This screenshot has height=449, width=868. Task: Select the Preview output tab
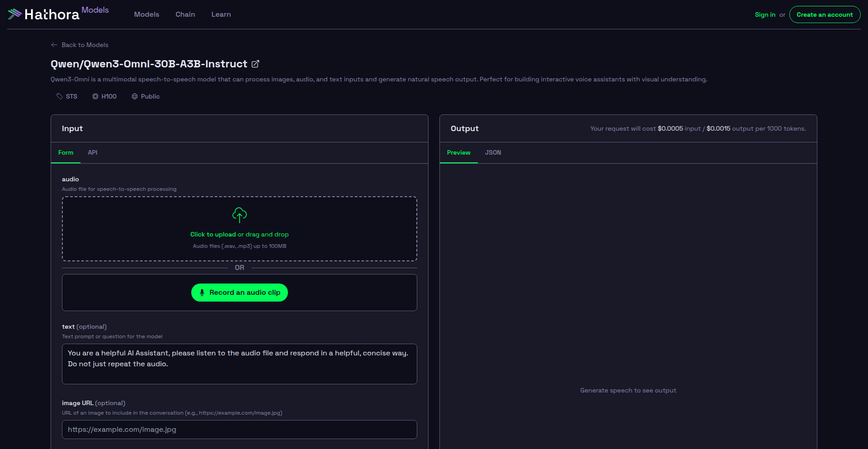[x=458, y=153]
